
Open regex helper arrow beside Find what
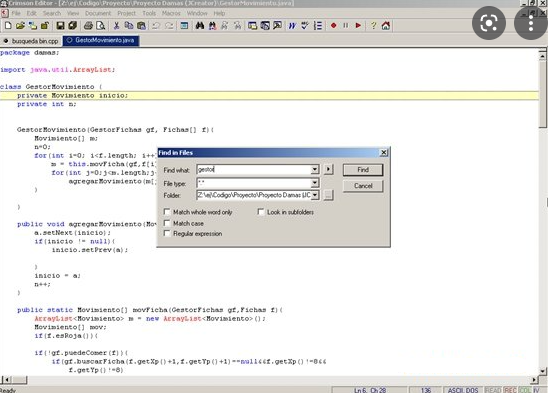pos(328,170)
